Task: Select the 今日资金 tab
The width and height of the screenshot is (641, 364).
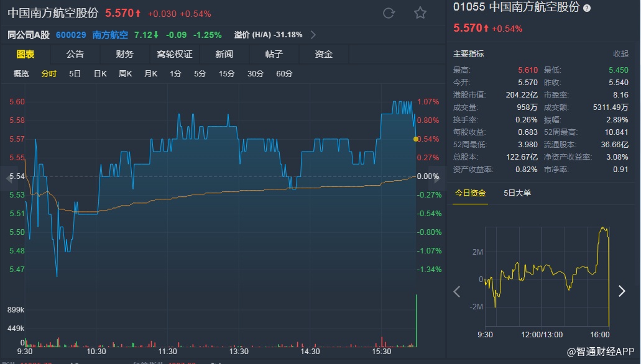Action: [x=470, y=193]
